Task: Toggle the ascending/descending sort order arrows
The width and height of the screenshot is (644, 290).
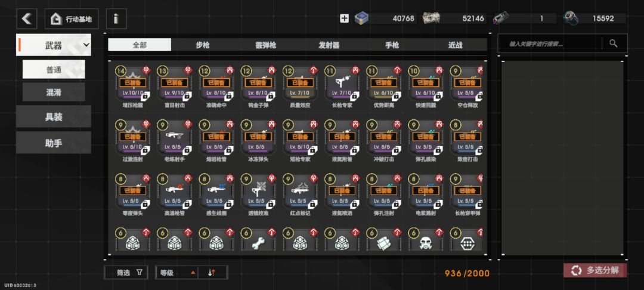Action: point(212,272)
